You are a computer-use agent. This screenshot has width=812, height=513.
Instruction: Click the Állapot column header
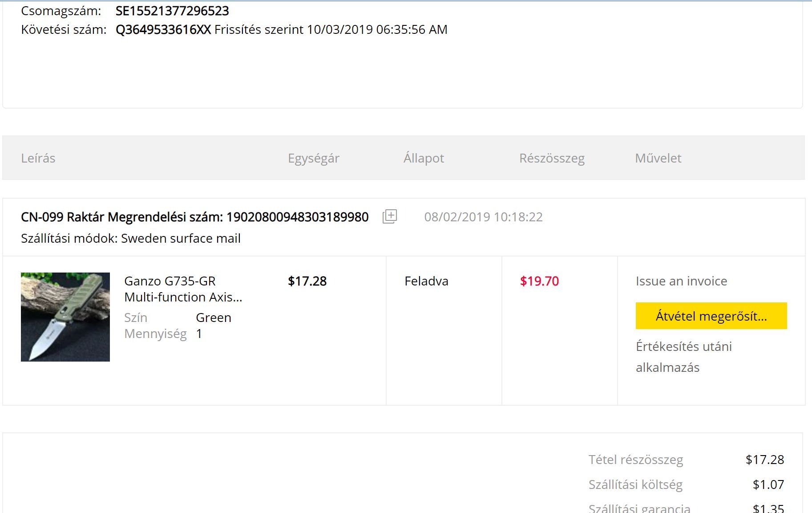coord(424,158)
